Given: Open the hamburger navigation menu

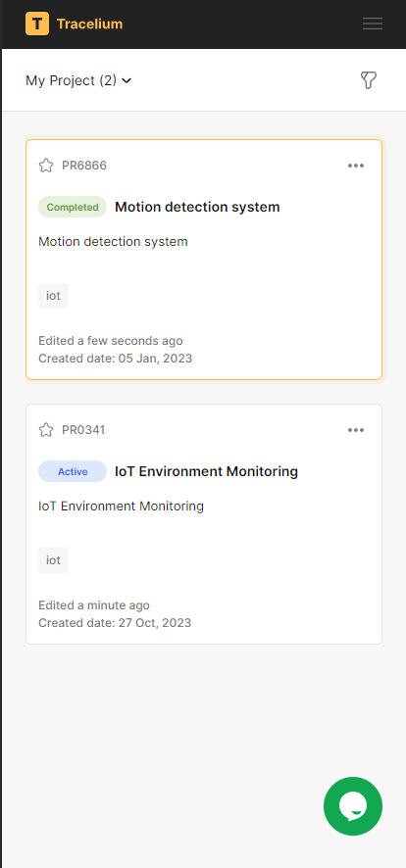Looking at the screenshot, I should 373,24.
